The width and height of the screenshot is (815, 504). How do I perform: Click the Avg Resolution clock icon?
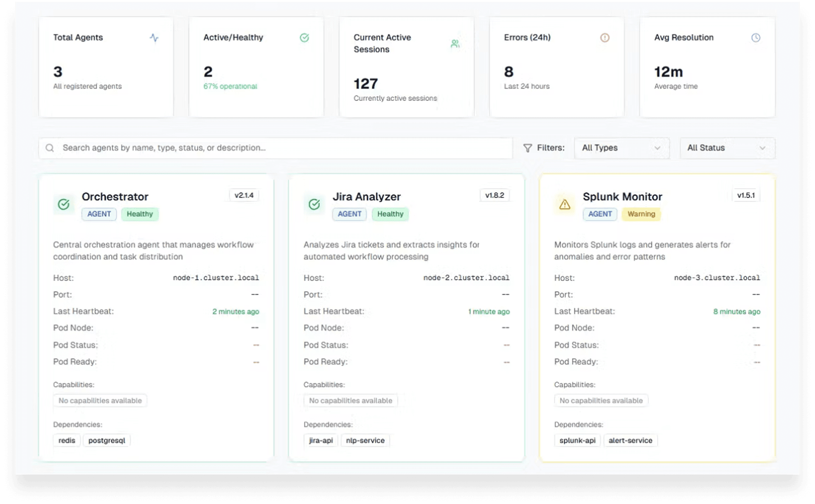(x=756, y=38)
